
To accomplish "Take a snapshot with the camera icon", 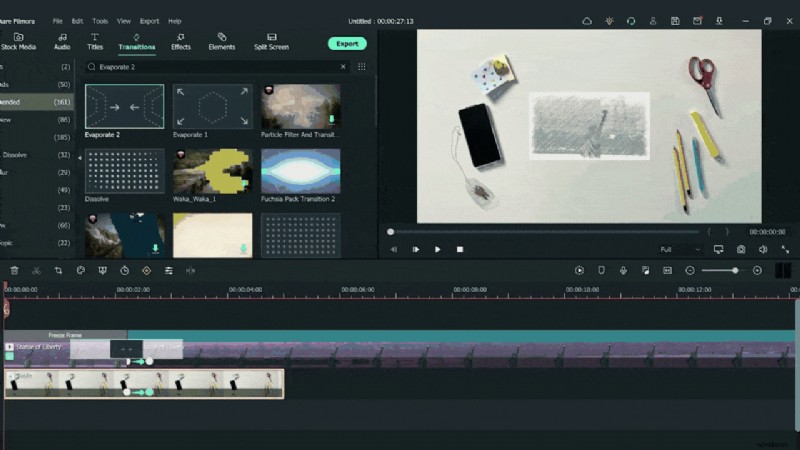I will point(741,249).
